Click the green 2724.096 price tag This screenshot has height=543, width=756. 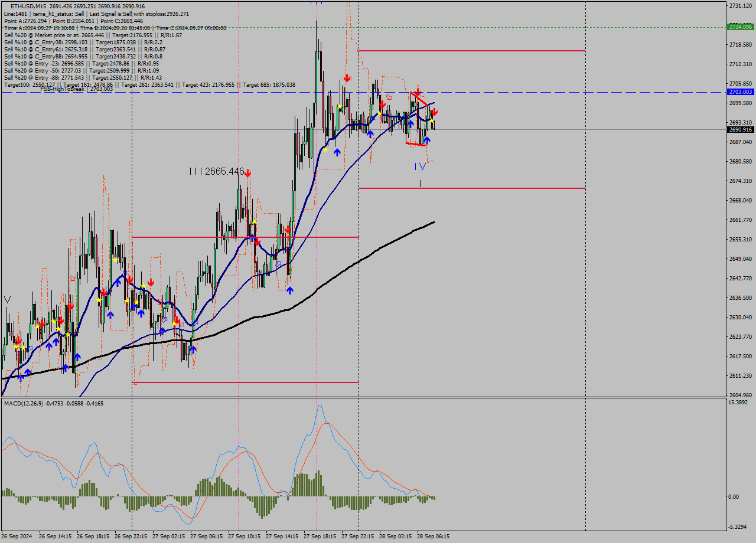point(740,27)
